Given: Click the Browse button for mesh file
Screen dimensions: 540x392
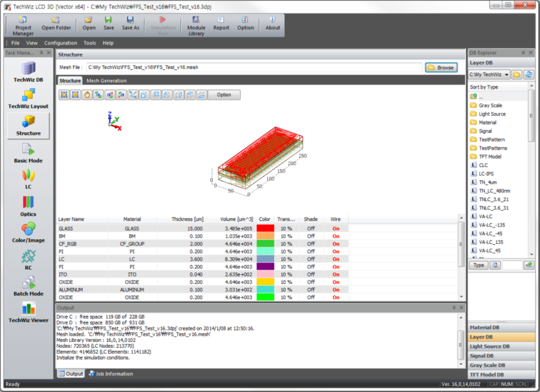Looking at the screenshot, I should pos(441,67).
